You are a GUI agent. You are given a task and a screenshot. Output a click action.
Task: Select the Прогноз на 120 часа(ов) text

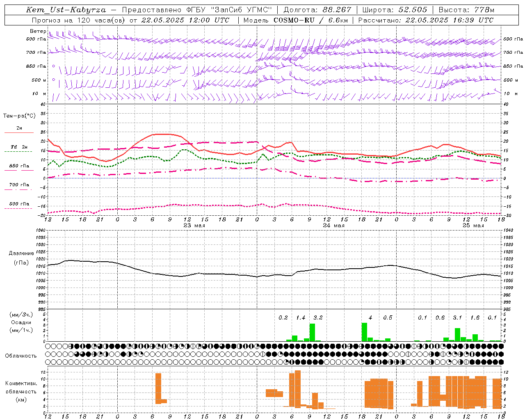pyautogui.click(x=79, y=20)
